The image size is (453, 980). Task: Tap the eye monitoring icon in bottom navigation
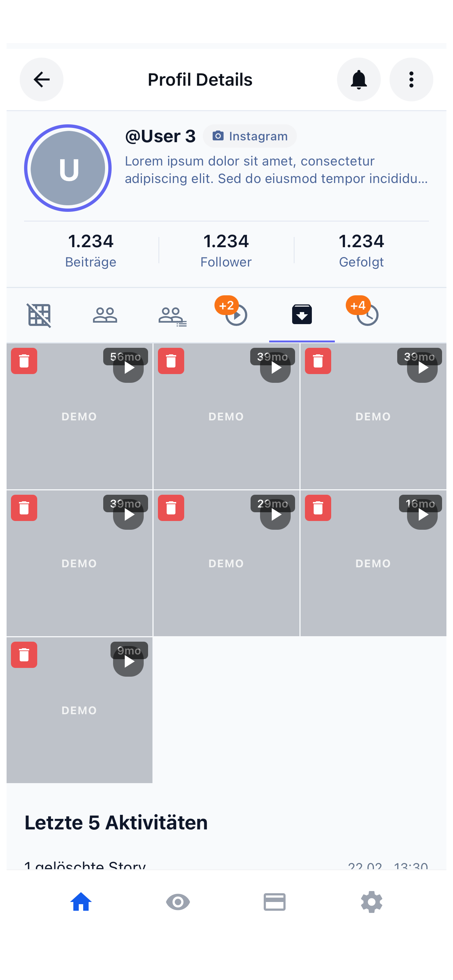coord(177,902)
